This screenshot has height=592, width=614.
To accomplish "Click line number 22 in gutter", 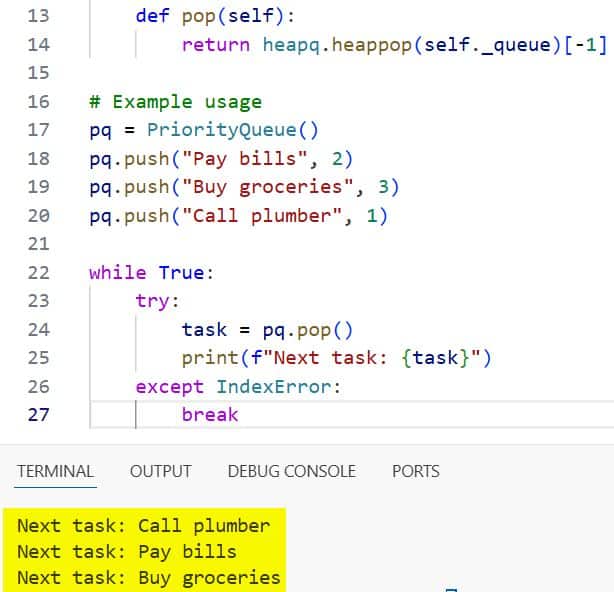I will [38, 273].
